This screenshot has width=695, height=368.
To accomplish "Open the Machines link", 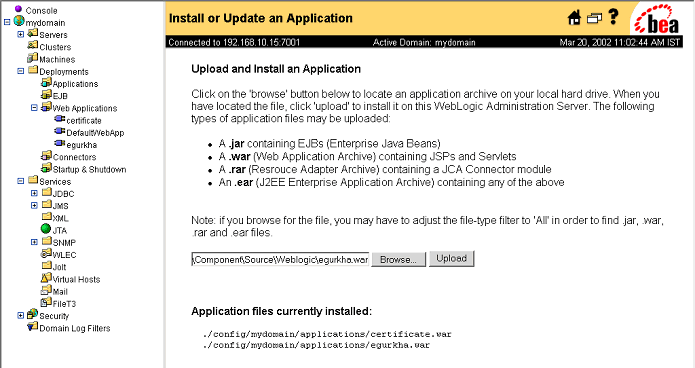I will coord(57,59).
